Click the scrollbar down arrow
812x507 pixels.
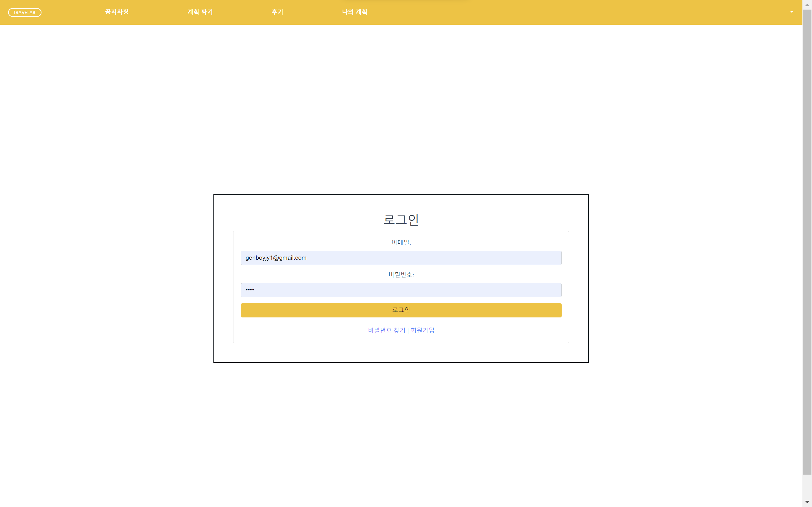(807, 502)
